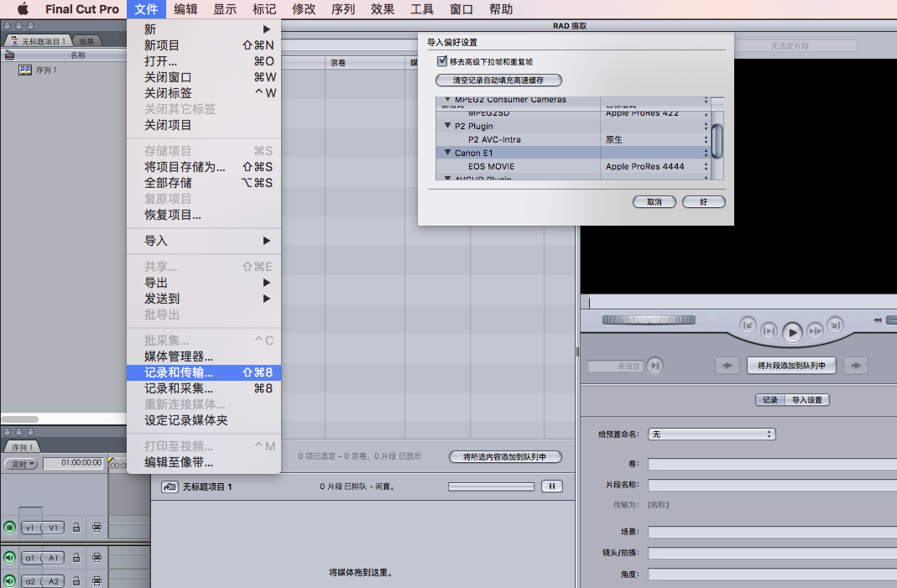Click the rewind shuttle icon in the viewer
Viewport: 897px width, 588px height.
[877, 320]
